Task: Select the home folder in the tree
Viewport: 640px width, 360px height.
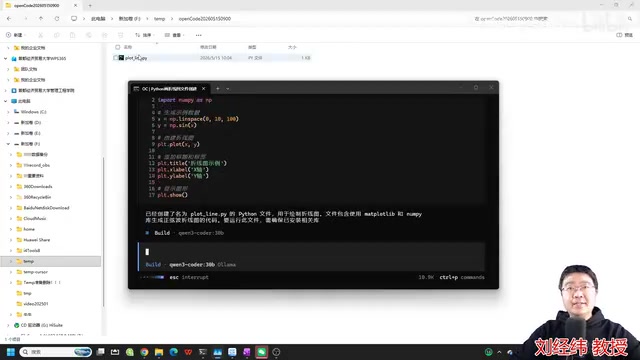Action: click(29, 229)
